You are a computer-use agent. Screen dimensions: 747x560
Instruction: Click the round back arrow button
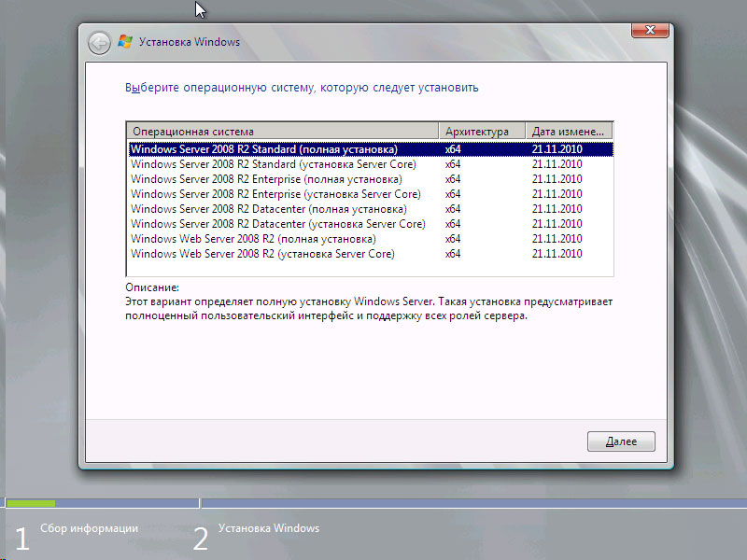[99, 43]
